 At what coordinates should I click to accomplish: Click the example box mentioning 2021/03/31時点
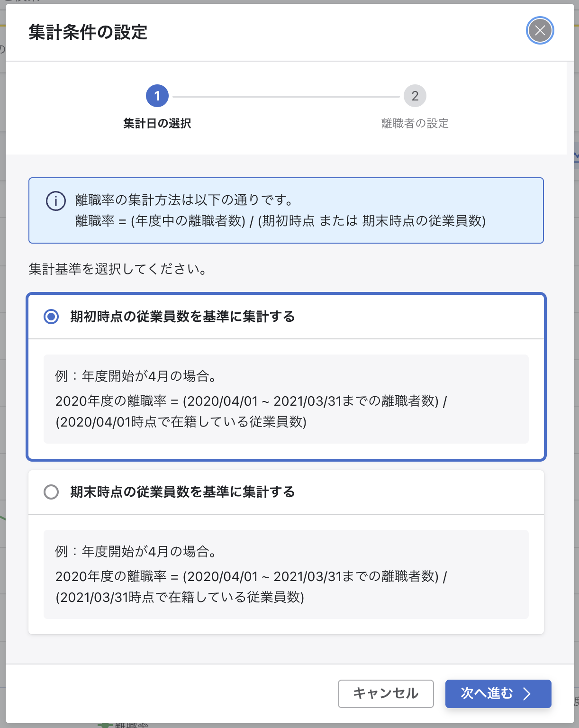click(286, 574)
